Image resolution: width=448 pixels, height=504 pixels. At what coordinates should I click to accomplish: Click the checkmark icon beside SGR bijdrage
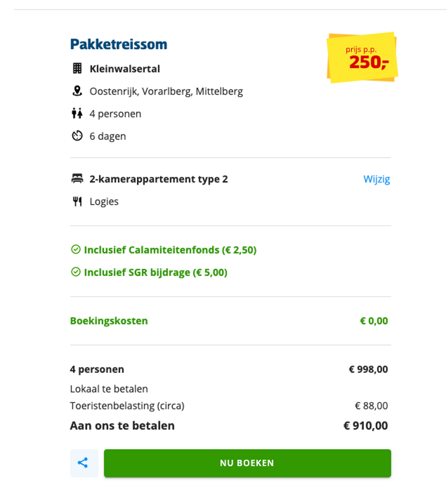tap(76, 272)
